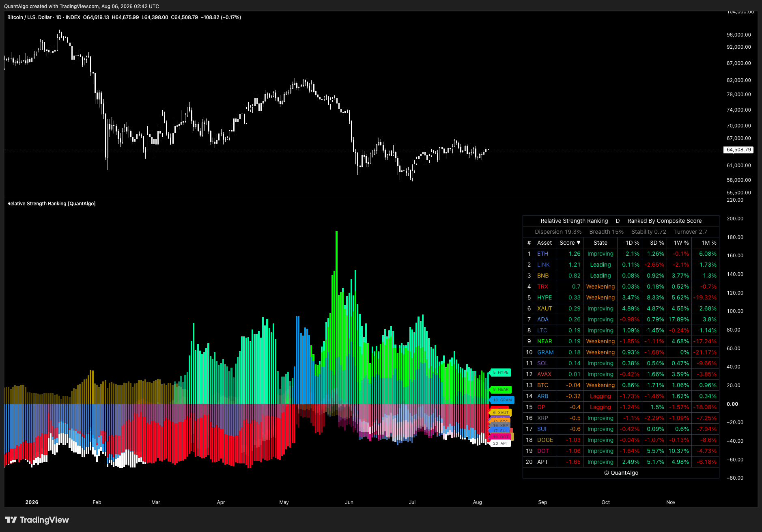762x532 pixels.
Task: Click the '© QuantAlgo' table footer
Action: click(x=621, y=473)
